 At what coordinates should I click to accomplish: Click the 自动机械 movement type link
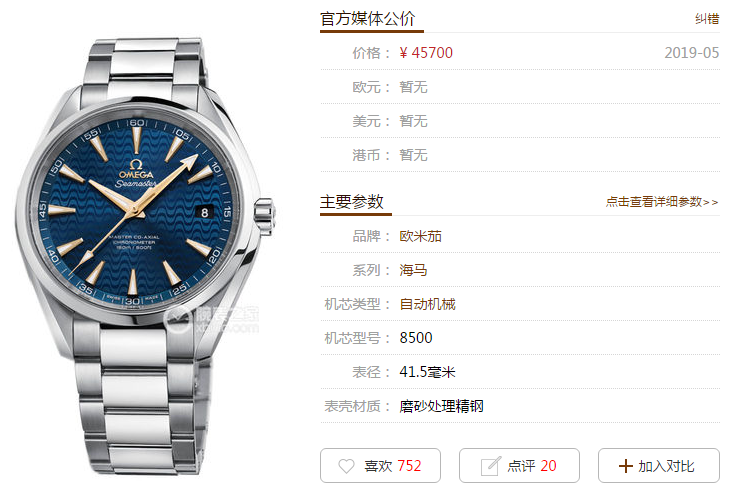pos(427,304)
